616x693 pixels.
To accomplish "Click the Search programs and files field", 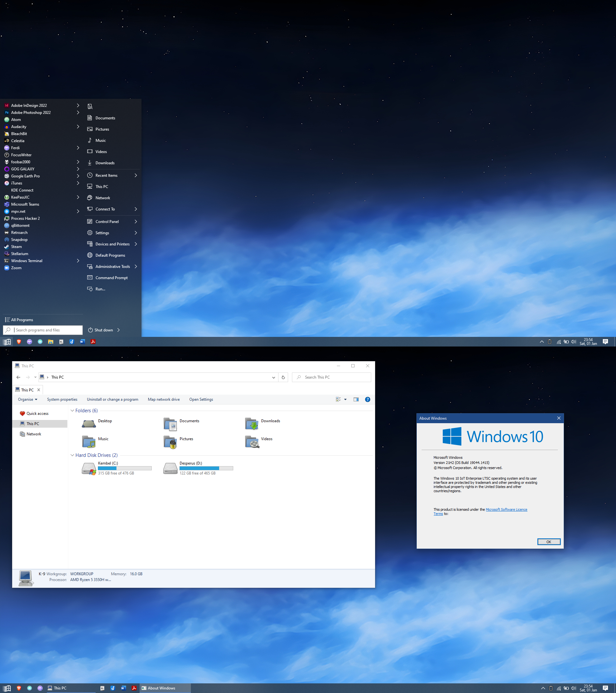I will tap(47, 330).
